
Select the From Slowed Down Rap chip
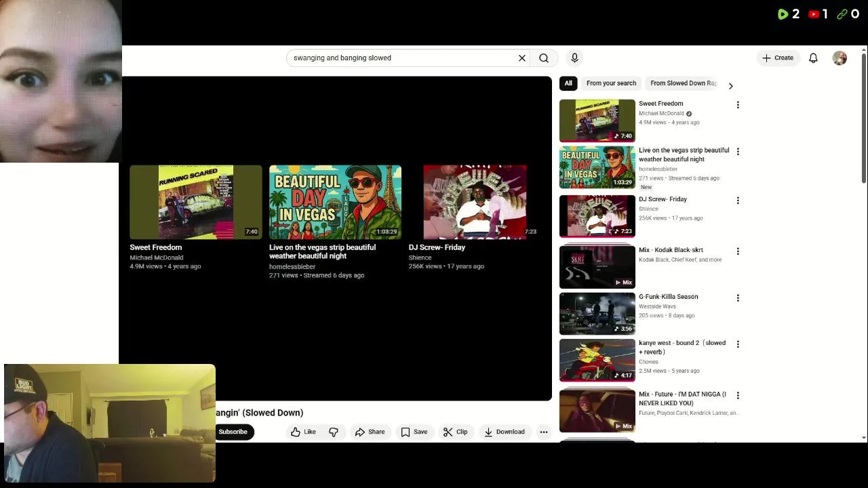coord(683,83)
